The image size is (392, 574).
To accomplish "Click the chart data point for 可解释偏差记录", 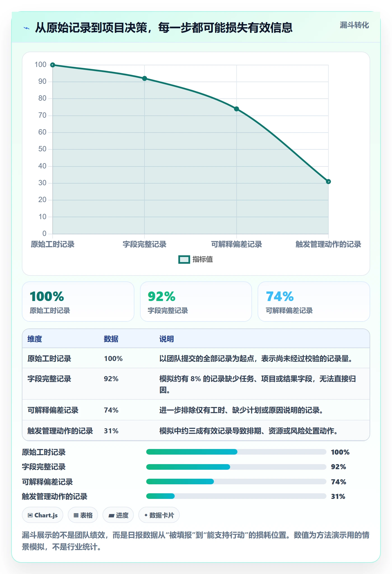I will pos(237,109).
